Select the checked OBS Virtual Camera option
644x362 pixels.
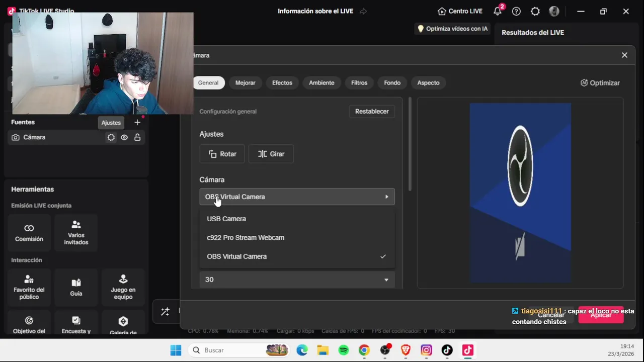point(297,256)
